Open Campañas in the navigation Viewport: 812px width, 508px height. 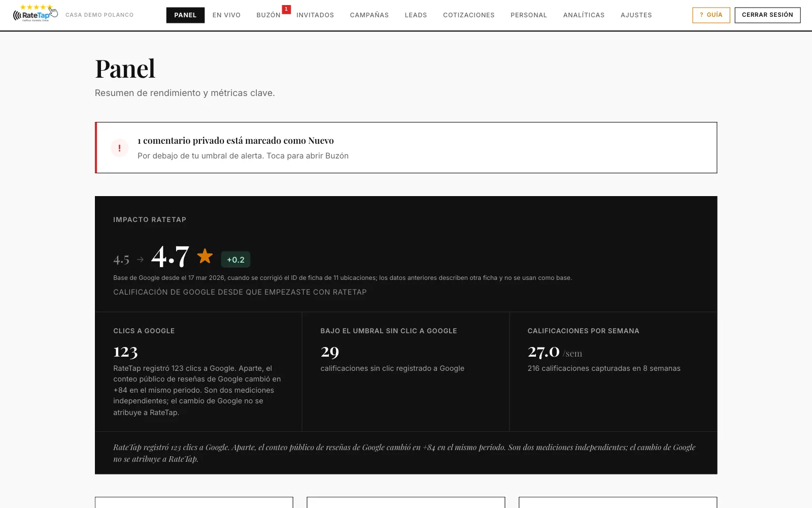pos(369,15)
